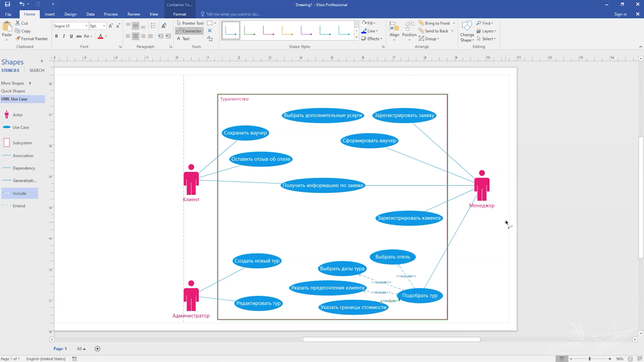Viewport: 644px width, 362px height.
Task: Click the text block tool icon
Action: coord(210,39)
